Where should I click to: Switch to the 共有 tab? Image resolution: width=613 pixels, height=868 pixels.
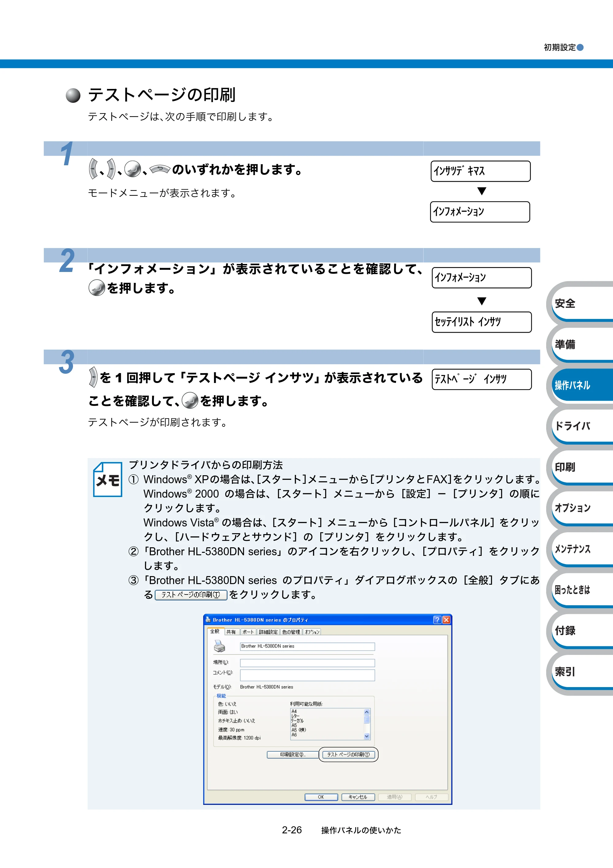231,632
